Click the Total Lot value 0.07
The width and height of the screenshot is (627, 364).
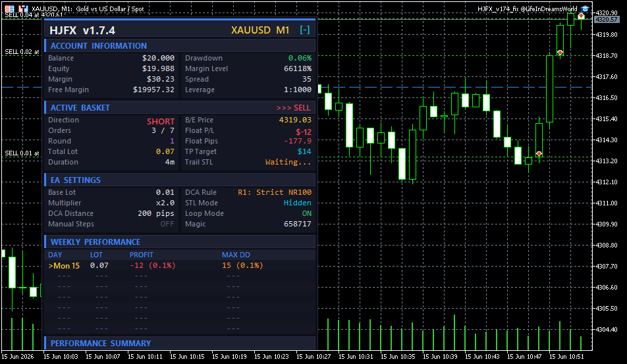click(x=165, y=151)
